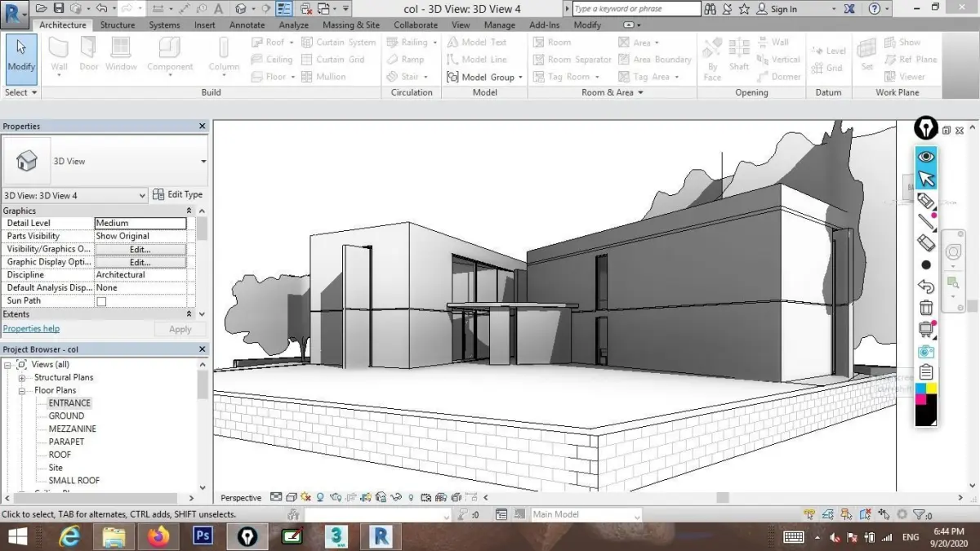Select the Column tool

pyautogui.click(x=223, y=57)
